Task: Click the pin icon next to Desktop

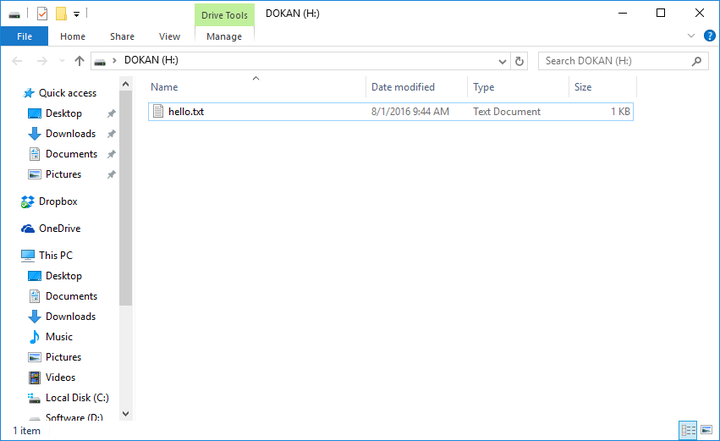Action: point(111,113)
